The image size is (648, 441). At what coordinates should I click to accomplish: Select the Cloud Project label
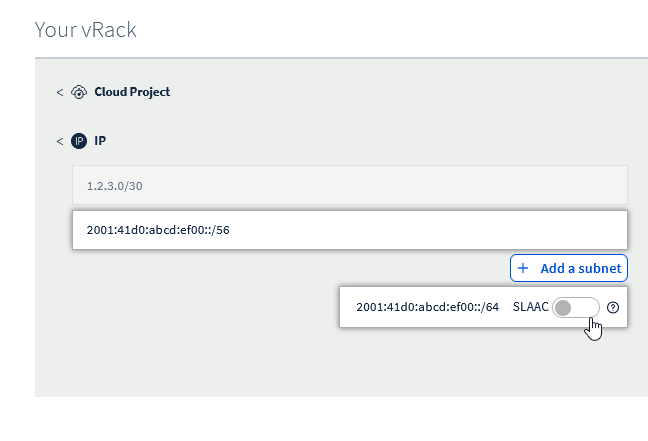tap(132, 92)
